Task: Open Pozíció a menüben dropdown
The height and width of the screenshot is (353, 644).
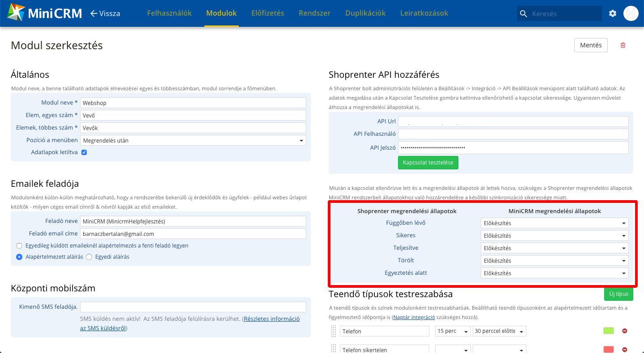Action: tap(193, 140)
